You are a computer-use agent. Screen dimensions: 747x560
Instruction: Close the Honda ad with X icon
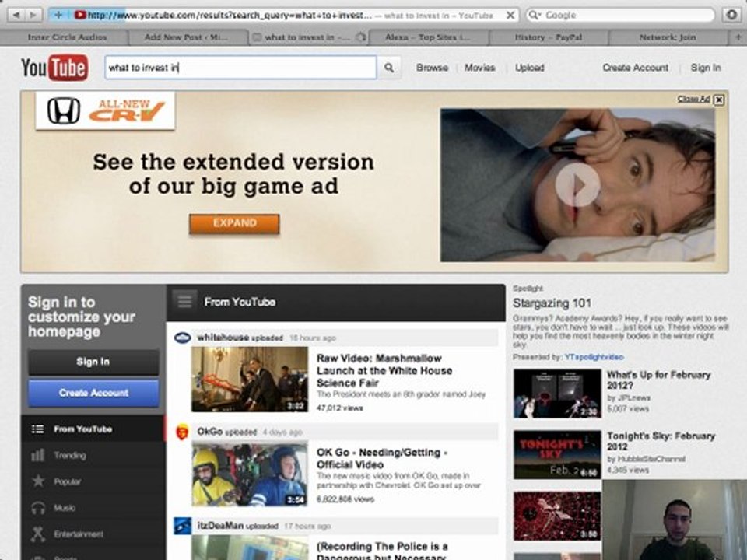719,100
